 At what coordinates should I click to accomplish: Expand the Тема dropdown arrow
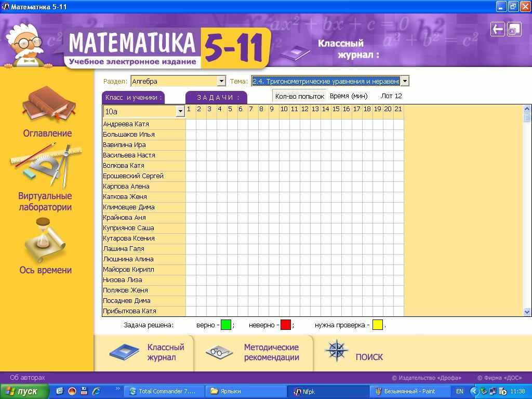coord(405,81)
